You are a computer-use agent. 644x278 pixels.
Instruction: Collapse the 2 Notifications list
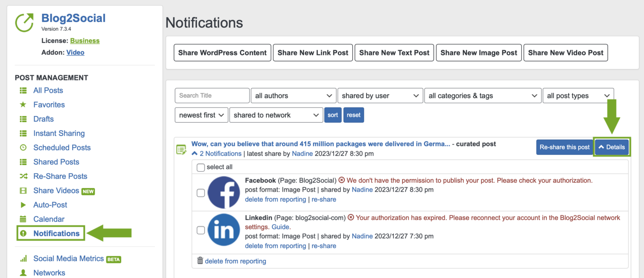point(216,154)
